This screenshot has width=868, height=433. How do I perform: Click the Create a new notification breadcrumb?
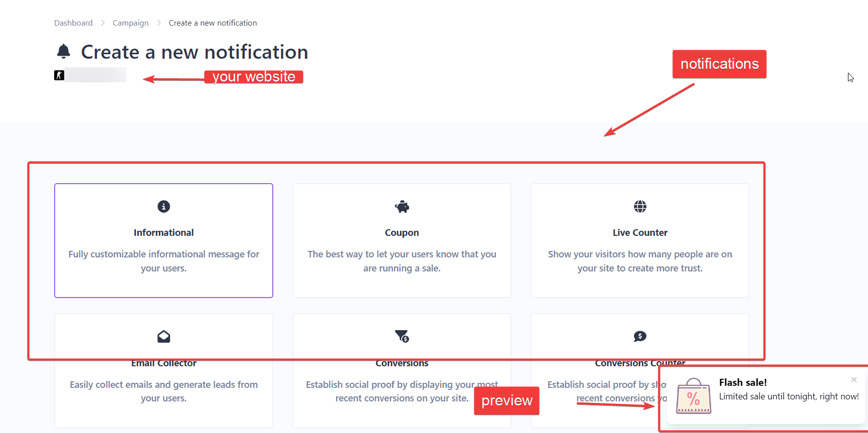click(x=213, y=23)
